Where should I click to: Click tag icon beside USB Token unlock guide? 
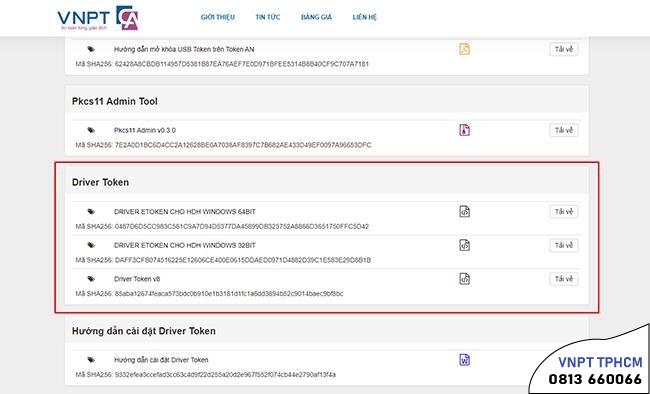click(x=91, y=49)
